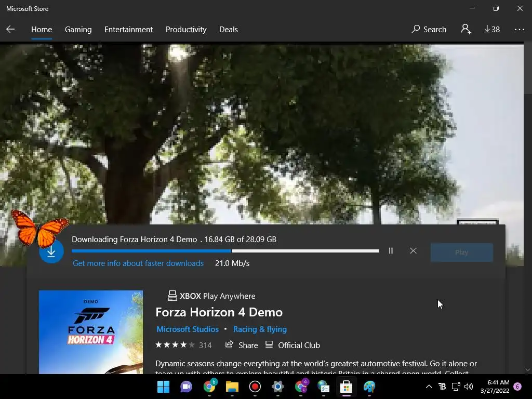The image size is (532, 399).
Task: Click the 21.0 Mb/s download speed text
Action: 232,263
